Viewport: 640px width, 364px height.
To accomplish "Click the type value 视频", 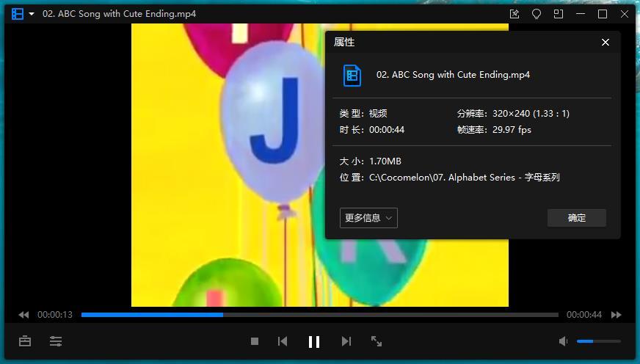I will tap(378, 114).
